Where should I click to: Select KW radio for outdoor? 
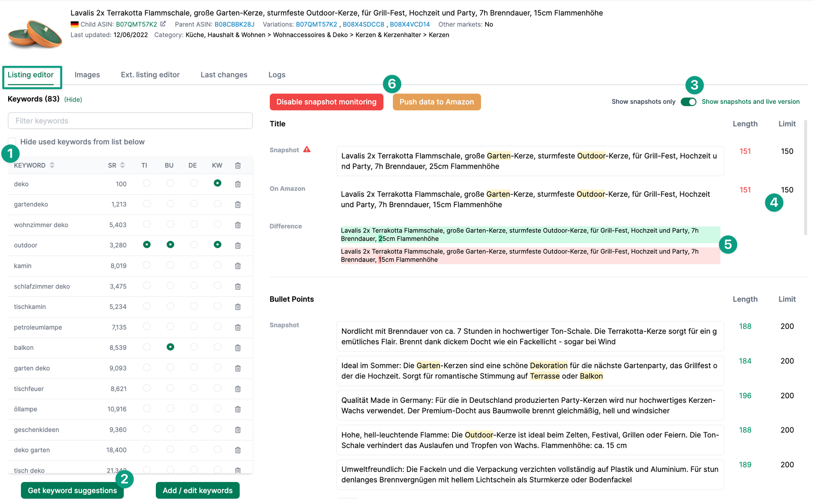[217, 245]
